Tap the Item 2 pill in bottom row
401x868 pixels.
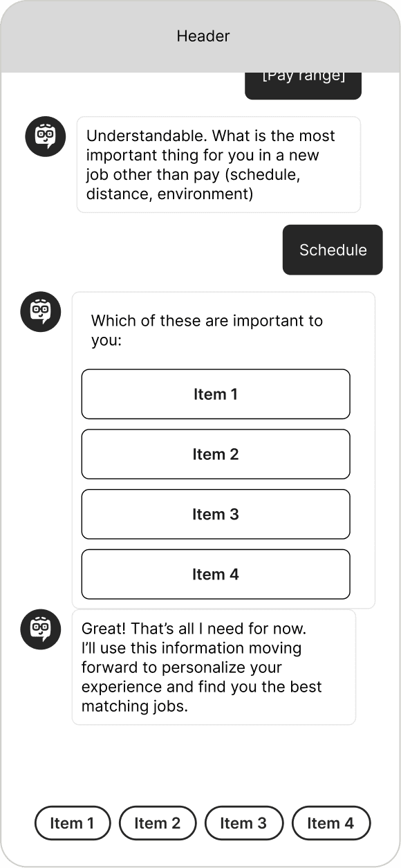click(158, 823)
